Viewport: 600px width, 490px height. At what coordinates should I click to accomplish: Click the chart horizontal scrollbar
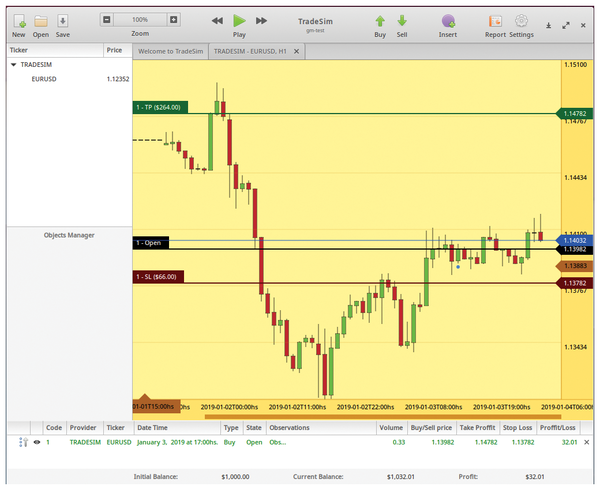[383, 417]
